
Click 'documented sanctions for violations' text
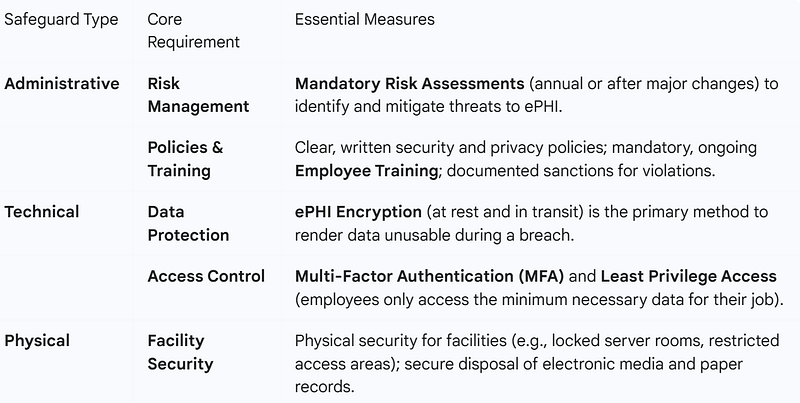tap(581, 171)
